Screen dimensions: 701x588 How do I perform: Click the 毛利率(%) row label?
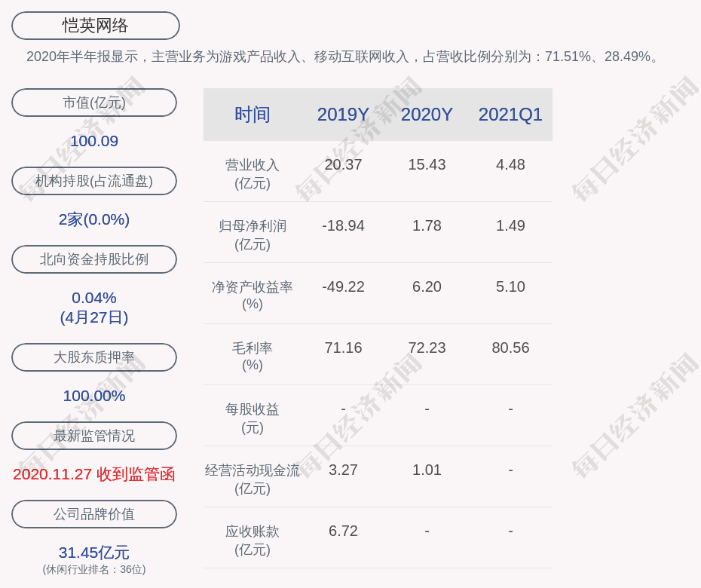pyautogui.click(x=253, y=357)
